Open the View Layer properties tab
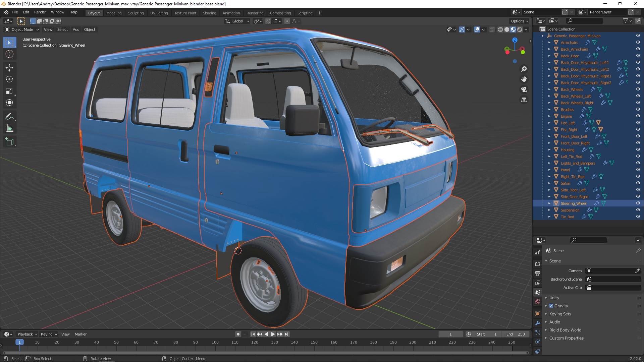644x362 pixels. pos(538,283)
